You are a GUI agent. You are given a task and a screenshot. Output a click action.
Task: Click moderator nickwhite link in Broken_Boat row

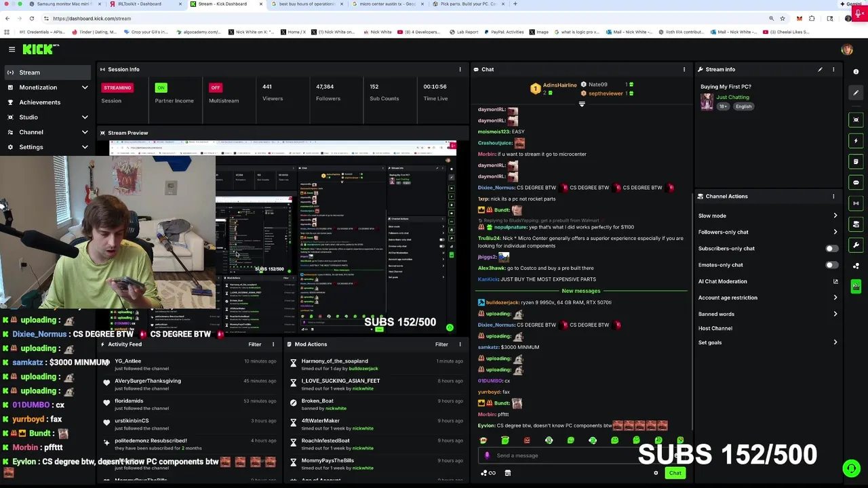336,408
